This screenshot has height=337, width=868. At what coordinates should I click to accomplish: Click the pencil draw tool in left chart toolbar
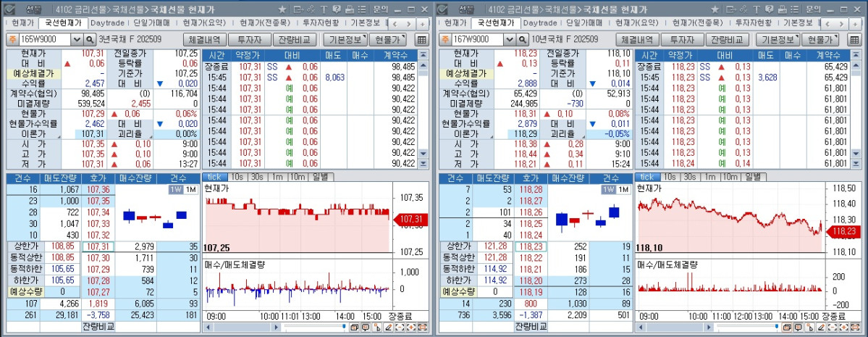click(x=388, y=328)
